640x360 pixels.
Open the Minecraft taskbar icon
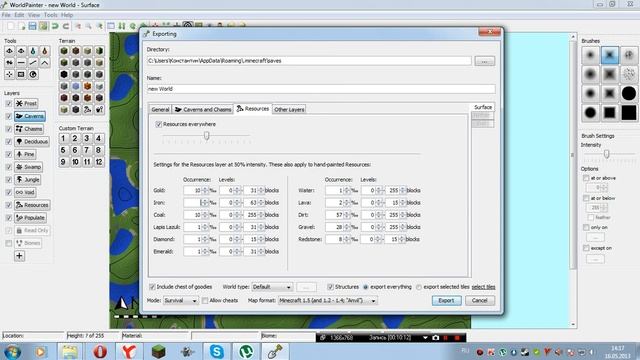pos(158,351)
